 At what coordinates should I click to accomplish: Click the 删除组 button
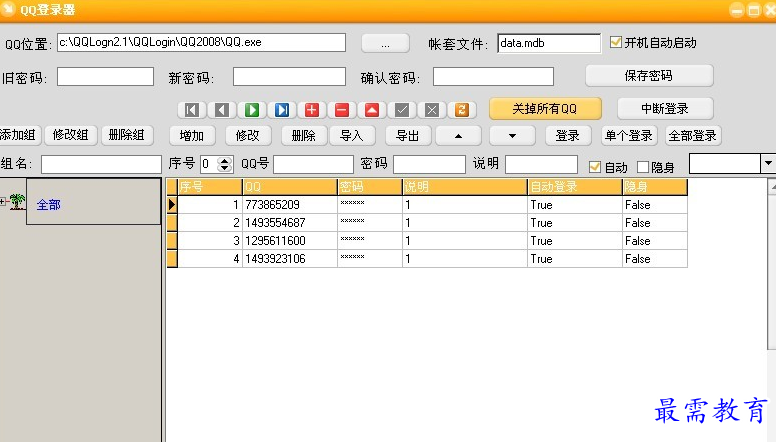pyautogui.click(x=127, y=135)
